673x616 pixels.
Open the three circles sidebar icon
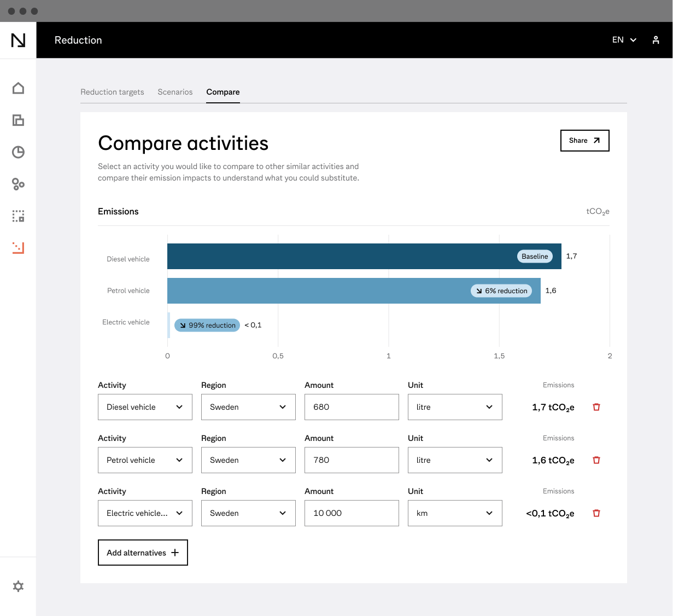[x=18, y=184]
